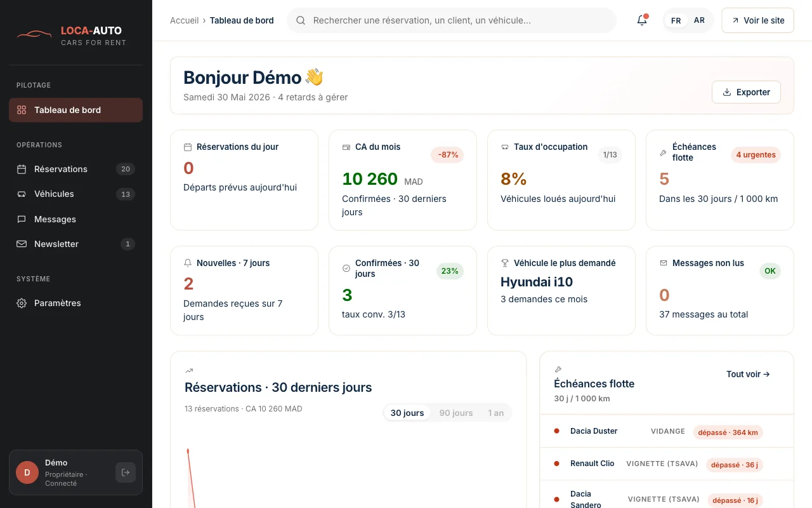Select the 1 an chart range
This screenshot has height=508, width=812.
(x=496, y=413)
